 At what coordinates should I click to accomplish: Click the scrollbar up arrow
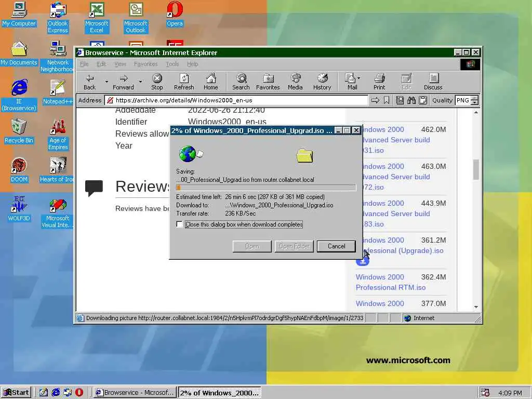pyautogui.click(x=476, y=112)
